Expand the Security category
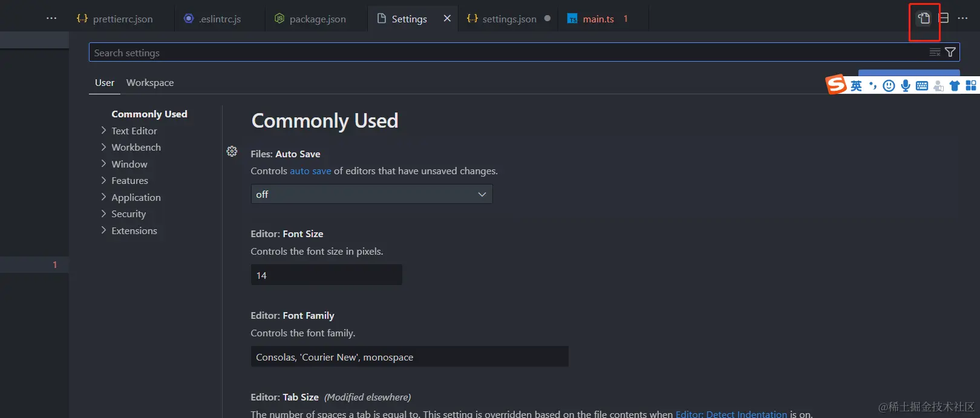The width and height of the screenshot is (980, 418). coord(123,214)
